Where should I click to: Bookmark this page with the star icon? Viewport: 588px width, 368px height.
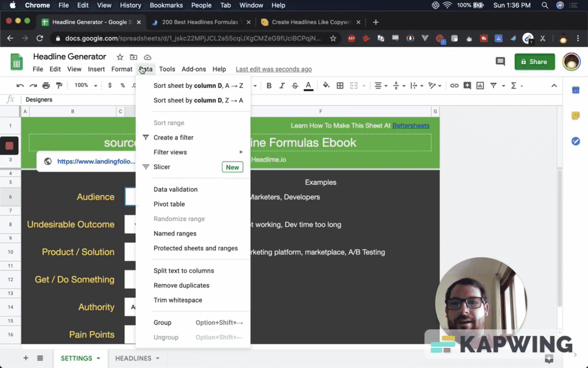point(333,39)
